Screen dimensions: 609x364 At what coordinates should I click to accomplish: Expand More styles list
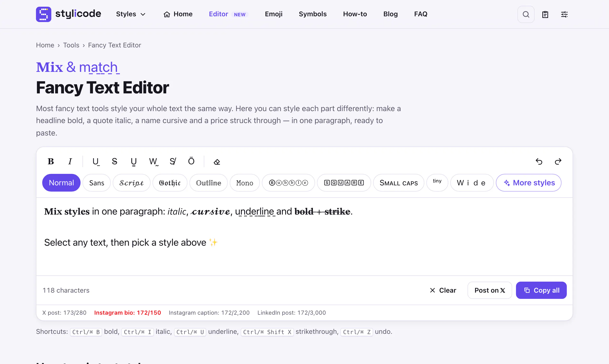[x=528, y=183]
